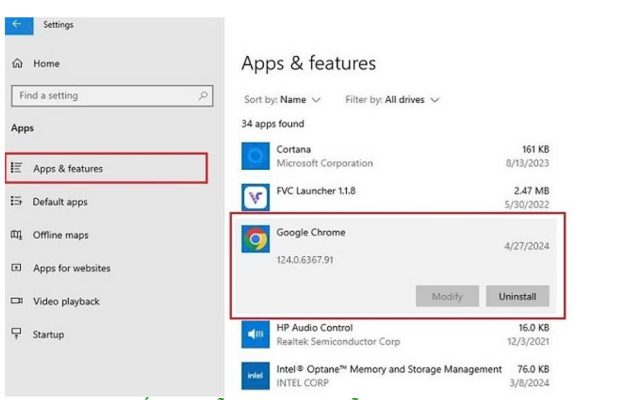Click the 12/3/2021 install date
629x400 pixels.
[528, 341]
